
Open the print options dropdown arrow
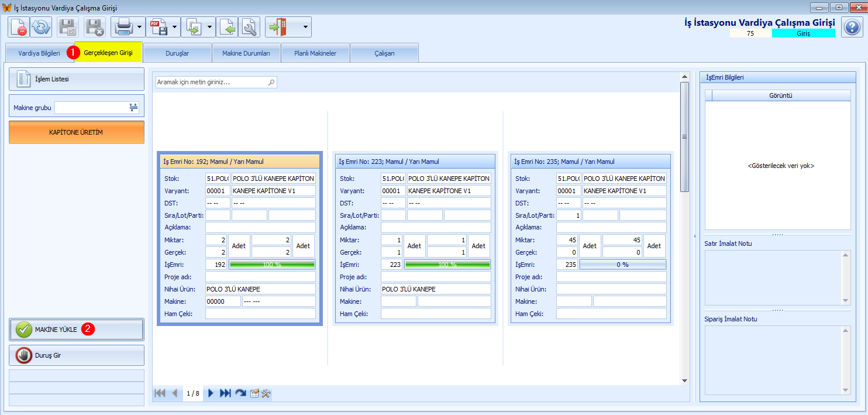[x=140, y=27]
